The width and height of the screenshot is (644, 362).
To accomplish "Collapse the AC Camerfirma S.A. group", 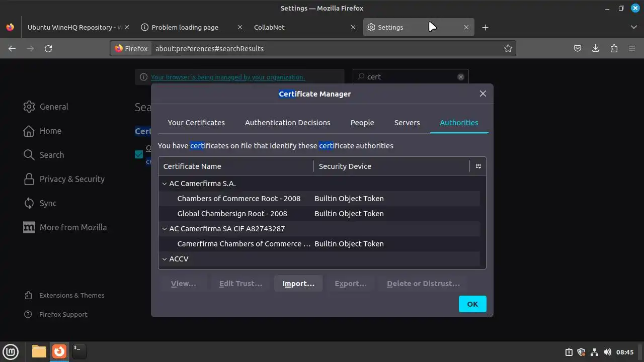I will pyautogui.click(x=165, y=184).
